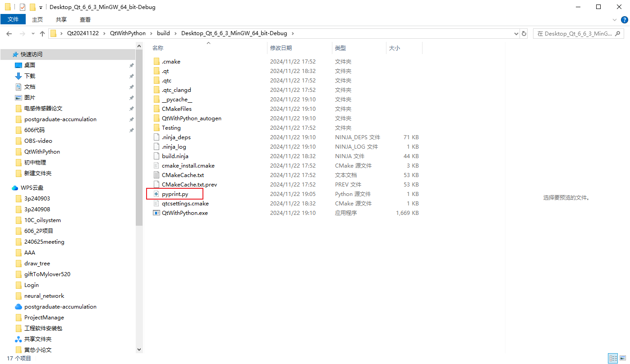This screenshot has width=630, height=364.
Task: Select the cmake_install.cmake file name
Action: [x=188, y=165]
